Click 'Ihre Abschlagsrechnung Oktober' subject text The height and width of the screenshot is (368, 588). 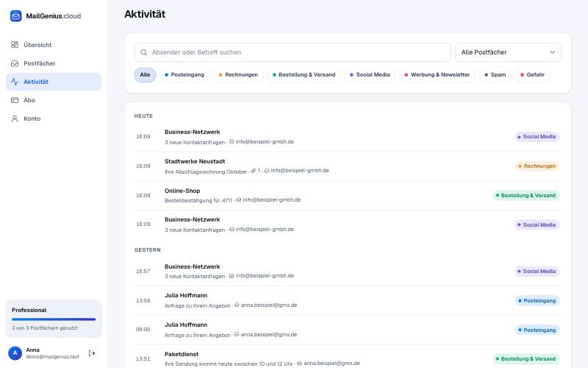click(x=206, y=171)
